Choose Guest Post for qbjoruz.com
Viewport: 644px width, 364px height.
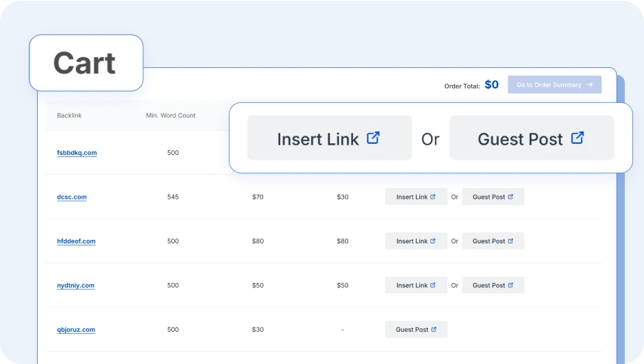coord(416,330)
